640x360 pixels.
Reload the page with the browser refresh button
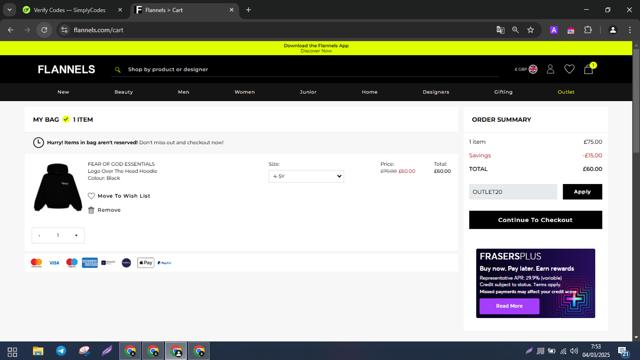click(44, 30)
